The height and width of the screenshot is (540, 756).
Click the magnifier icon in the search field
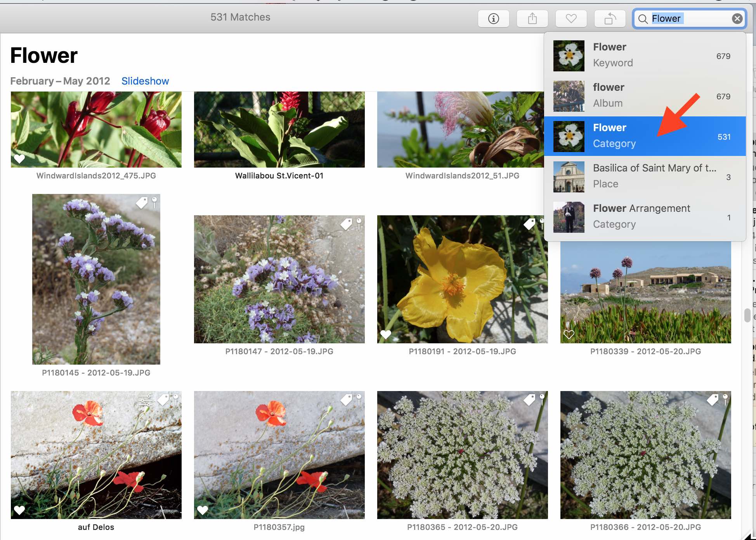point(643,19)
